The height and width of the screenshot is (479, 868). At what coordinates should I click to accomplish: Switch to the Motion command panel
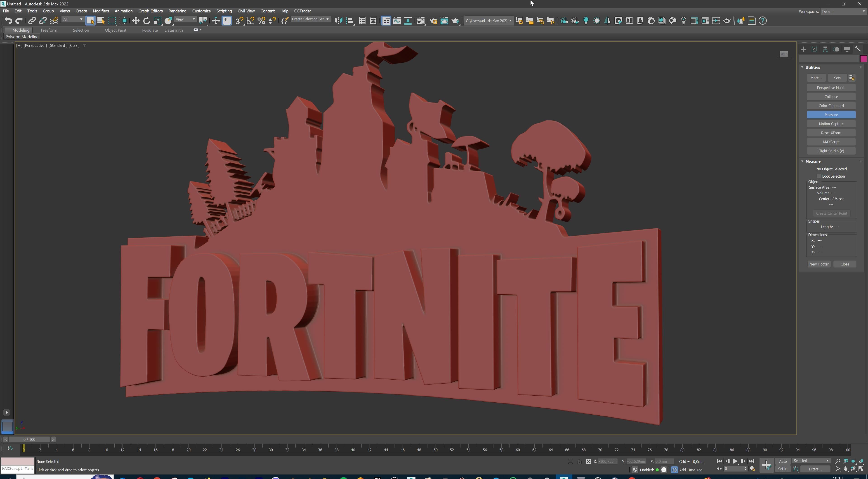click(836, 49)
